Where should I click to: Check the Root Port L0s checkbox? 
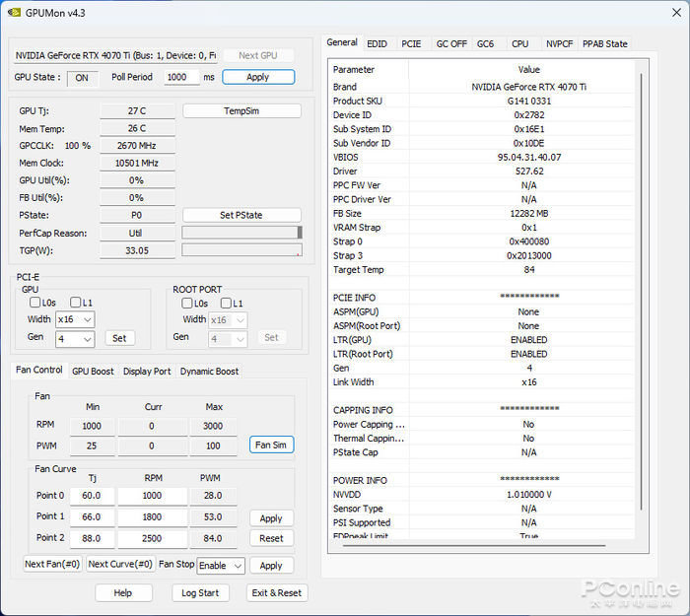pyautogui.click(x=187, y=303)
